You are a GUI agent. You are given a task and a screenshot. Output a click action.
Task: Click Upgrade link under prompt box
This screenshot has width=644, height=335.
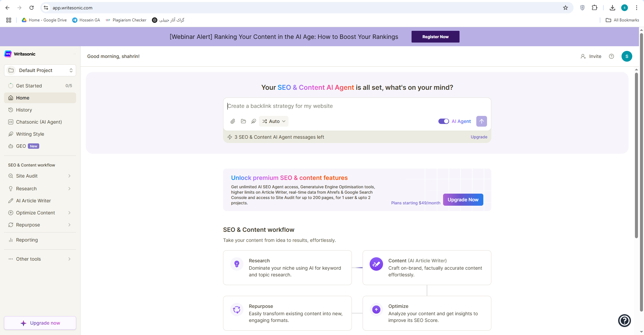pos(479,137)
